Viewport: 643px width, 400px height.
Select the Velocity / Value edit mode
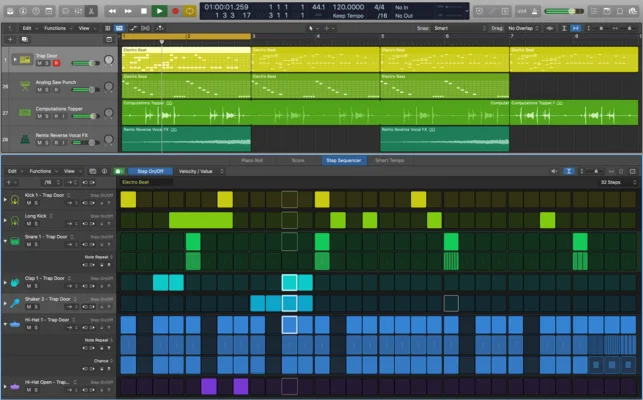coord(195,171)
